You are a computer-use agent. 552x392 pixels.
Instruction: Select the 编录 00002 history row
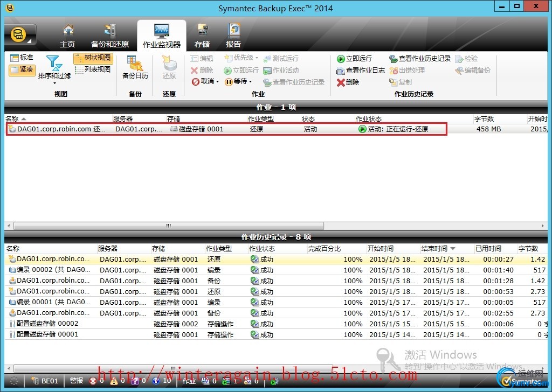tap(277, 270)
